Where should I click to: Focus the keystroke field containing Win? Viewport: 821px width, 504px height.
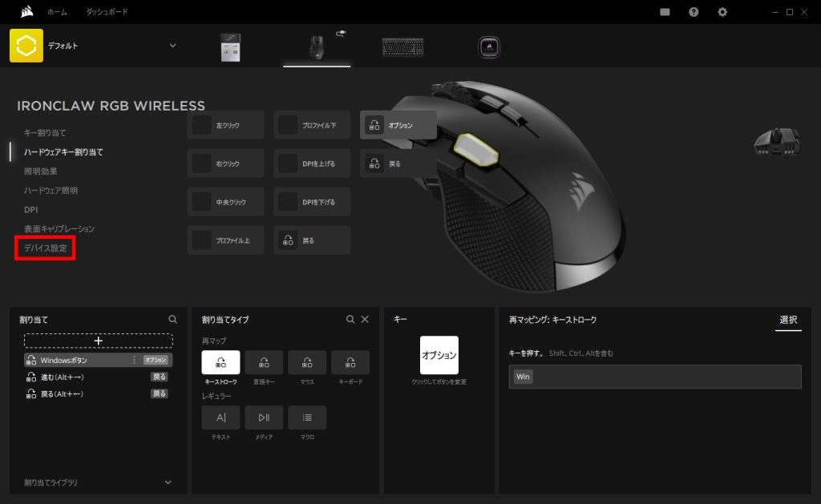point(655,377)
